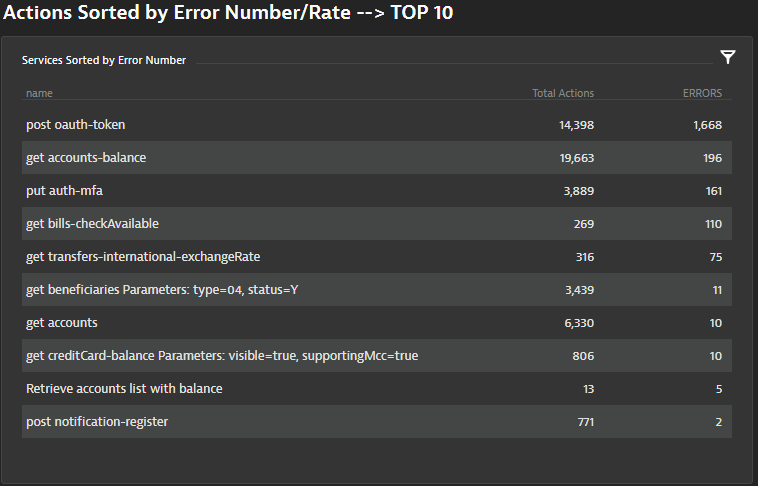The width and height of the screenshot is (758, 486).
Task: Sort by the name column header
Action: click(39, 93)
